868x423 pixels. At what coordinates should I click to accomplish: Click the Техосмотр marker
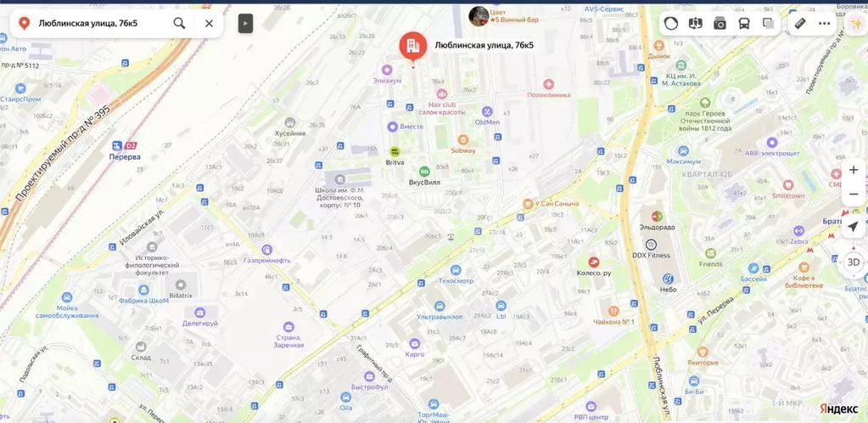pyautogui.click(x=456, y=270)
